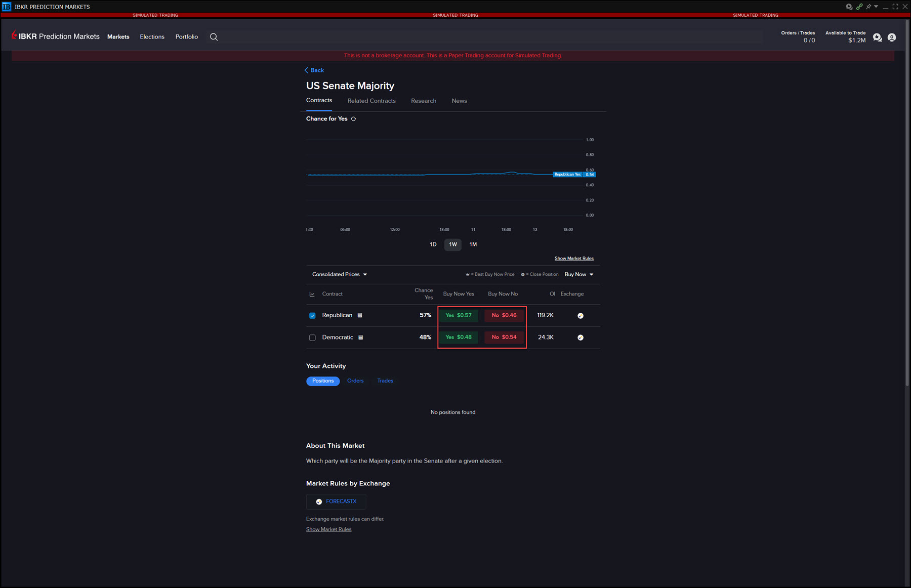The width and height of the screenshot is (911, 588).
Task: Click the FORECASTX exchange check icon
Action: 319,502
